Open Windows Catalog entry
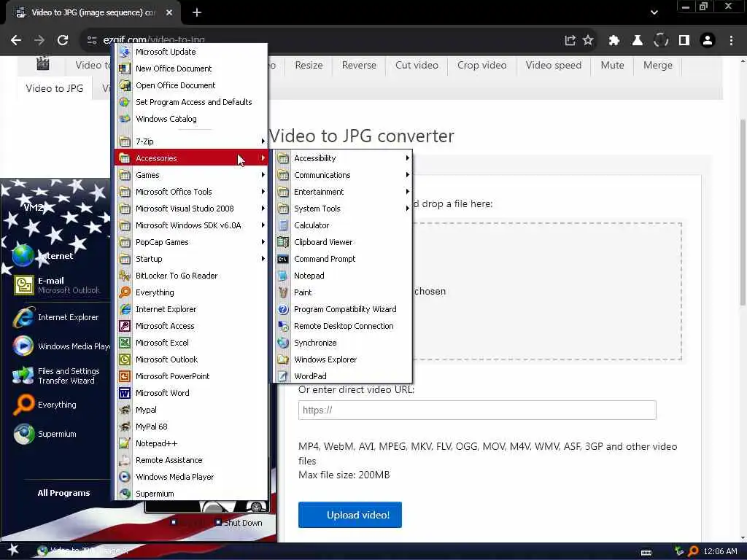Screen dimensions: 747x560 (x=191, y=119)
